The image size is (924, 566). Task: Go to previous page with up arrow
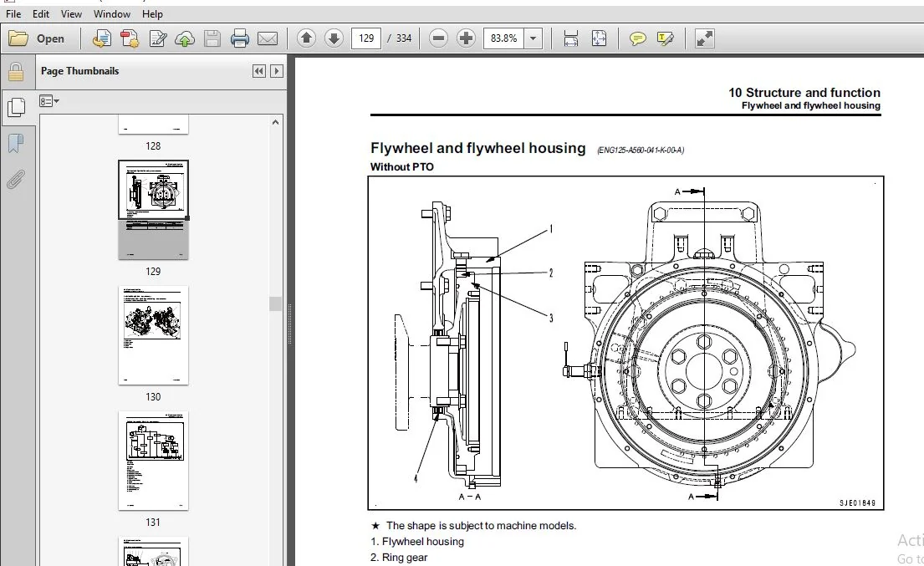coord(306,38)
